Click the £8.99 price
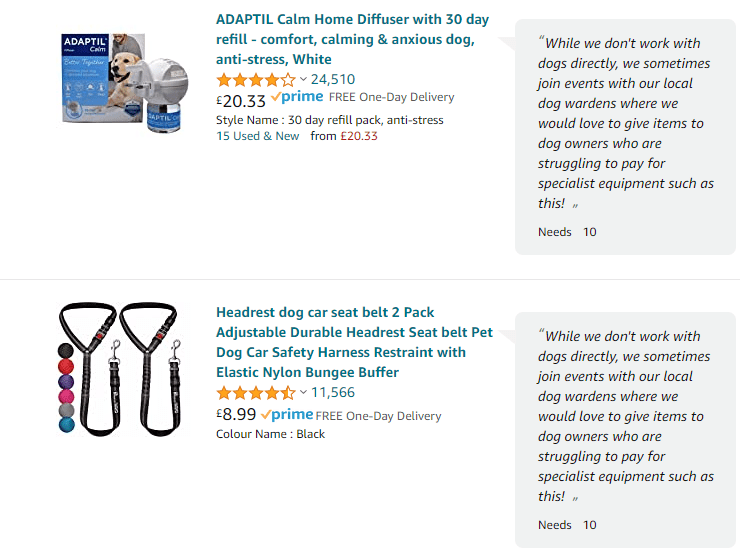The image size is (740, 548). pyautogui.click(x=235, y=415)
